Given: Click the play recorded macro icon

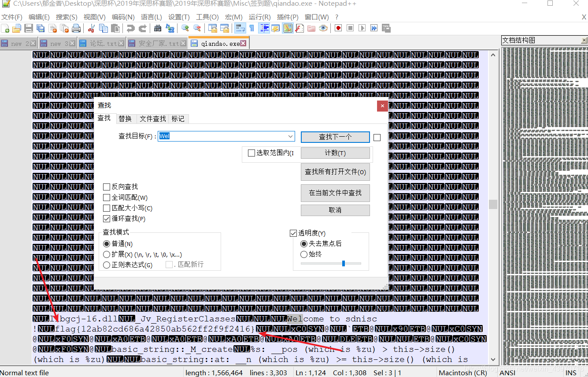Looking at the screenshot, I should (362, 28).
